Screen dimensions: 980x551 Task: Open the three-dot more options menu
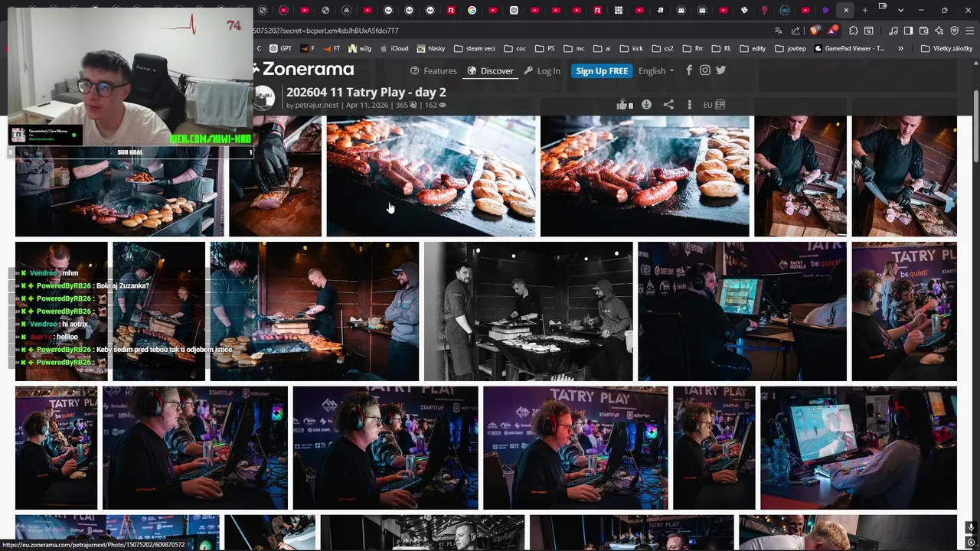point(689,105)
